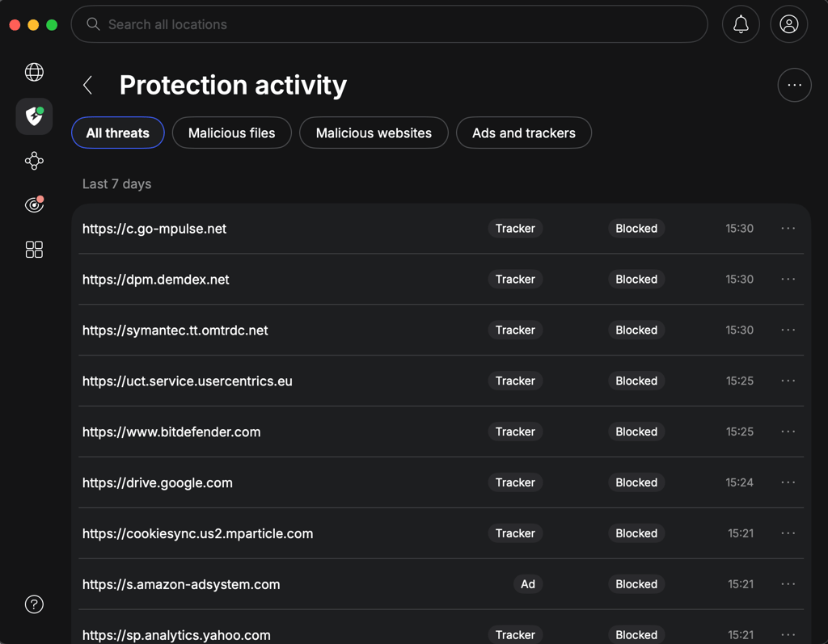Screen dimensions: 828x644
Task: Open options for sp.analytics.yahoo.com row
Action: tap(788, 634)
